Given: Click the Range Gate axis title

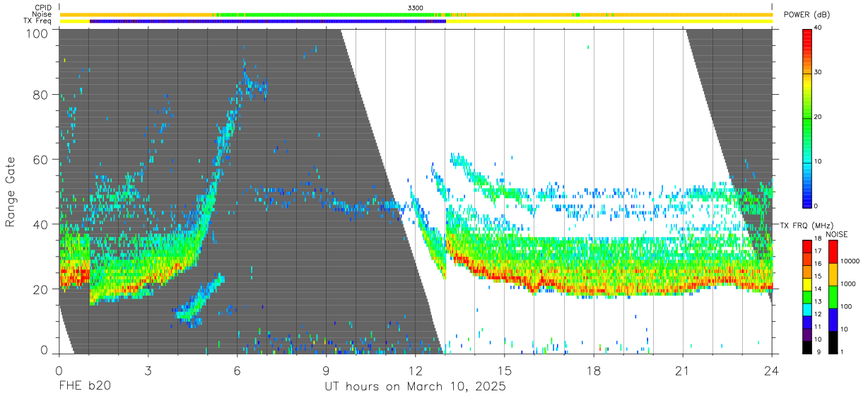Looking at the screenshot, I should pyautogui.click(x=11, y=192).
